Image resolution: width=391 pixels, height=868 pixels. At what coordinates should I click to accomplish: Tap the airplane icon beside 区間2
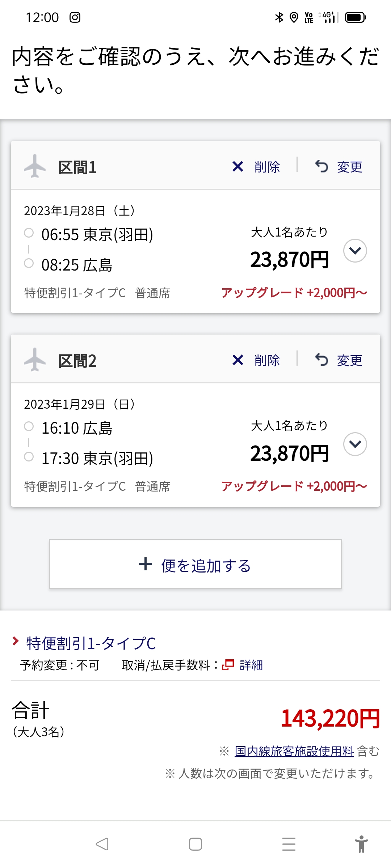(35, 360)
